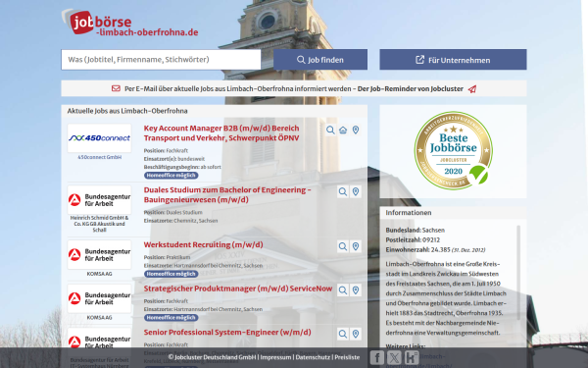Click the text 'Bundesland: Sachsen'
The image size is (588, 368).
(416, 231)
